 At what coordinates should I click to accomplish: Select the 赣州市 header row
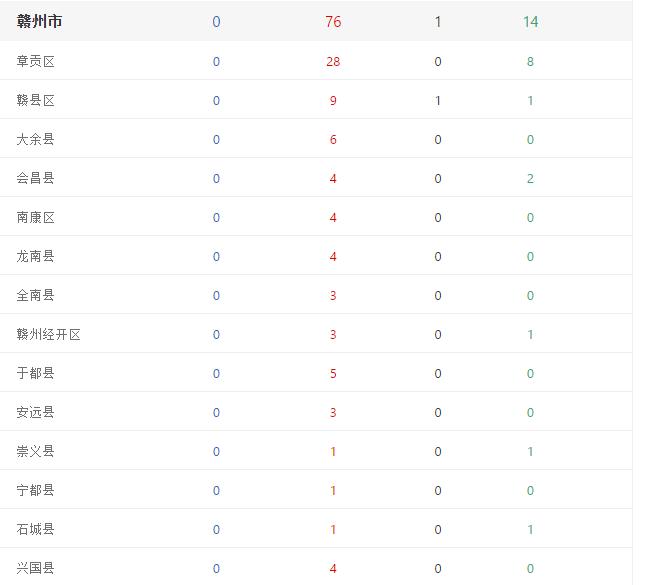316,21
